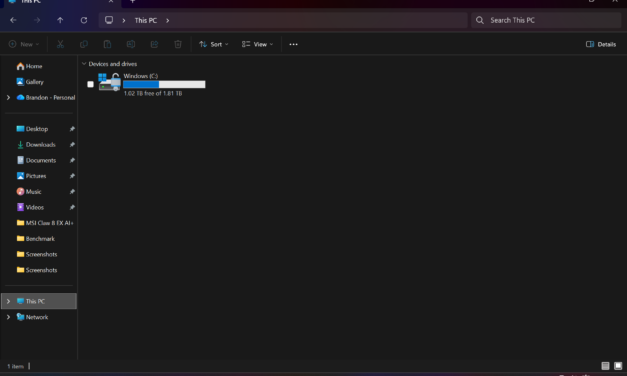627x376 pixels.
Task: Click '1.02 TB free of 1.81 TB' text
Action: click(153, 93)
